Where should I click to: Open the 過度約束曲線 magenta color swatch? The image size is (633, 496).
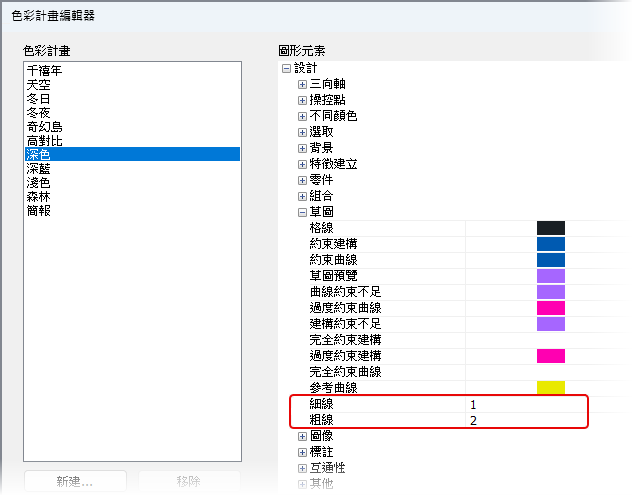pyautogui.click(x=551, y=308)
